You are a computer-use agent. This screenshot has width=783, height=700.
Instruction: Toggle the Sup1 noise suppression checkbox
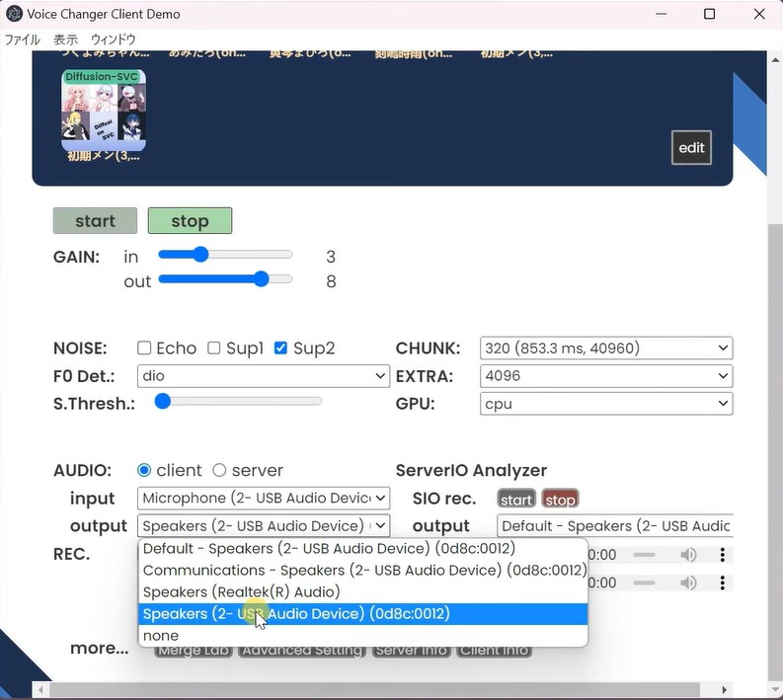pyautogui.click(x=213, y=349)
